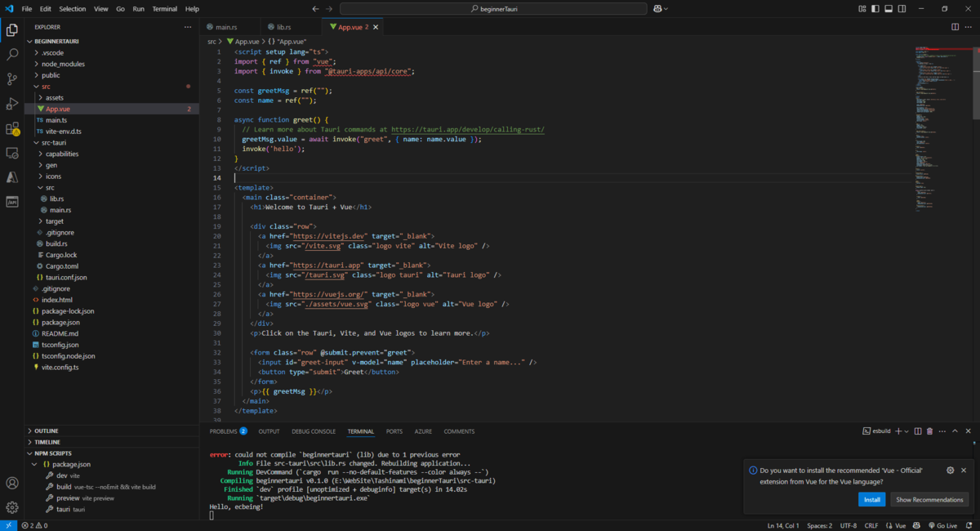980x531 pixels.
Task: Click the Go Back arrow
Action: [316, 9]
